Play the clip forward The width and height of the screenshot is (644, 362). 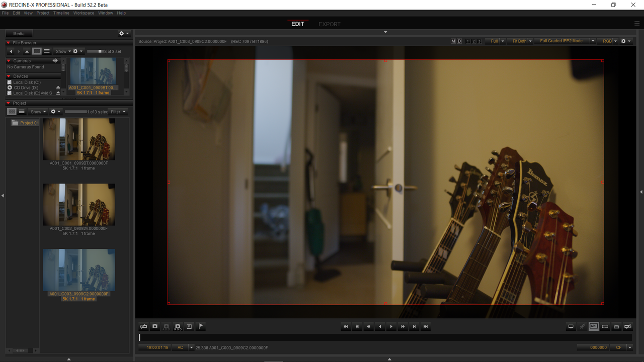click(x=391, y=327)
